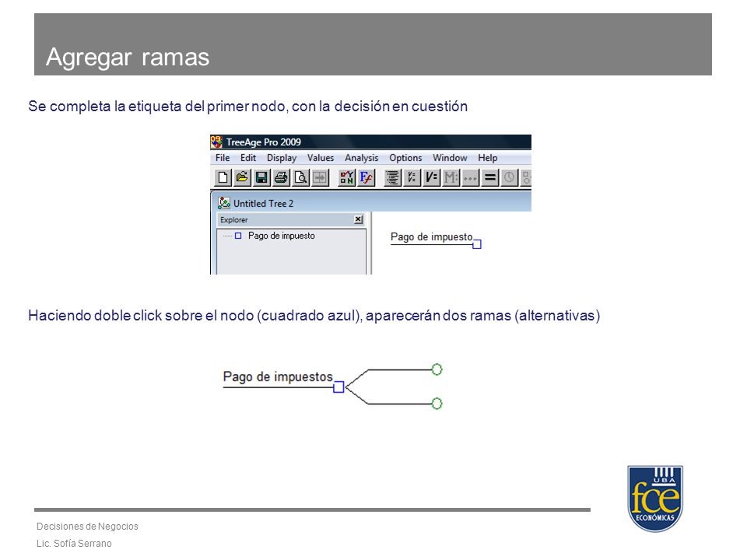Click the TreeAge Pro 2009 title bar icon

[217, 142]
